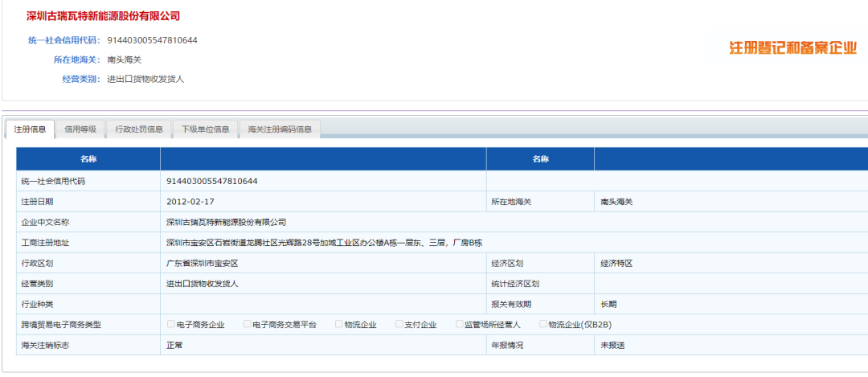Click the 行业种类 row label
This screenshot has height=377, width=868.
click(x=37, y=304)
